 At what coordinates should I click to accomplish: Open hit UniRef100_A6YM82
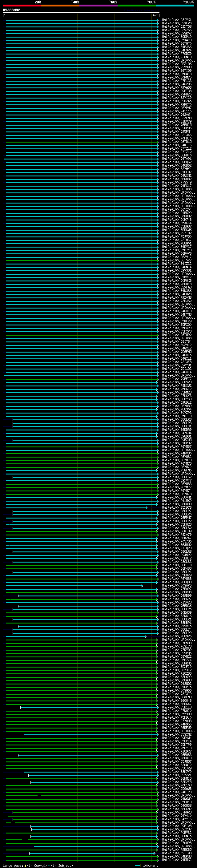point(176,457)
